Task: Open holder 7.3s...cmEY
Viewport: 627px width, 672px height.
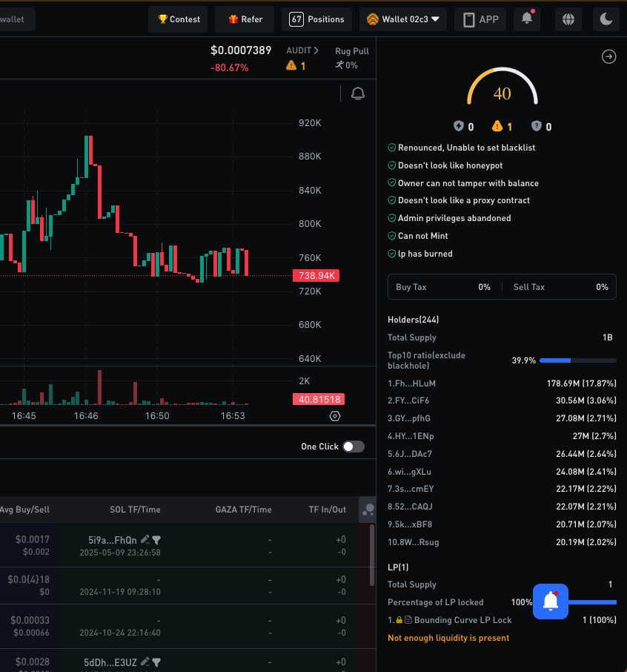Action: click(x=411, y=489)
